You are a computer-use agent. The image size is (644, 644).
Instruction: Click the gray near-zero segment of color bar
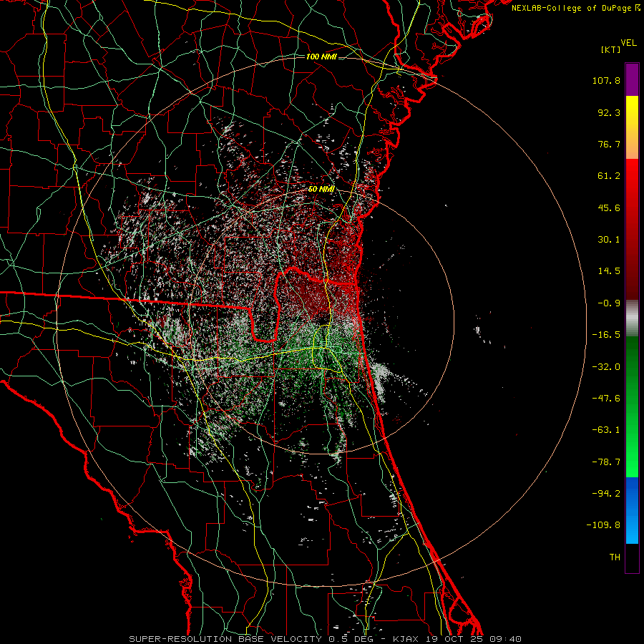pos(632,318)
